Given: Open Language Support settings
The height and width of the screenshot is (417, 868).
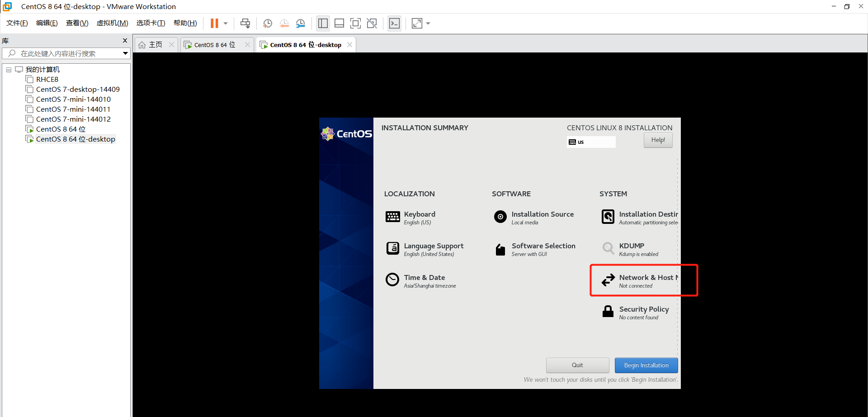Looking at the screenshot, I should 434,249.
